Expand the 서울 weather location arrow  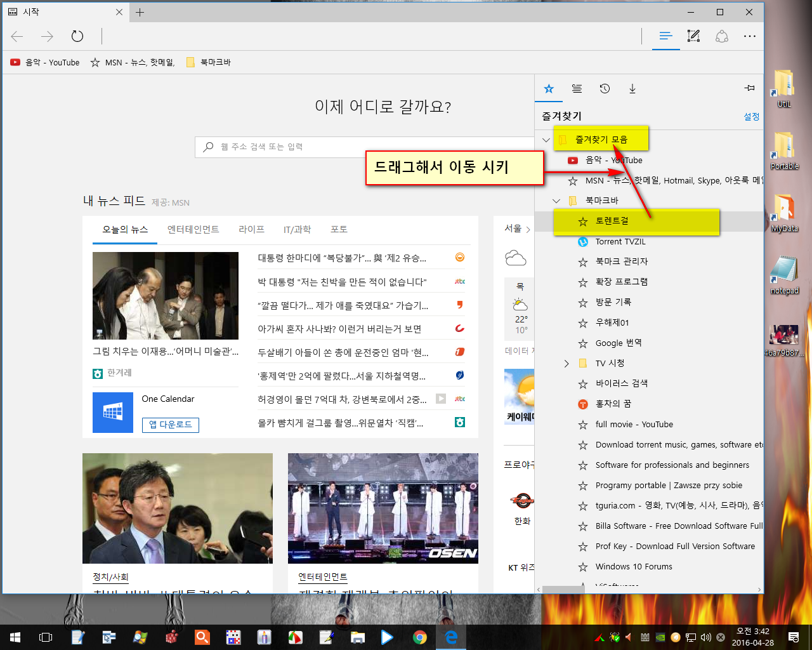(x=528, y=229)
